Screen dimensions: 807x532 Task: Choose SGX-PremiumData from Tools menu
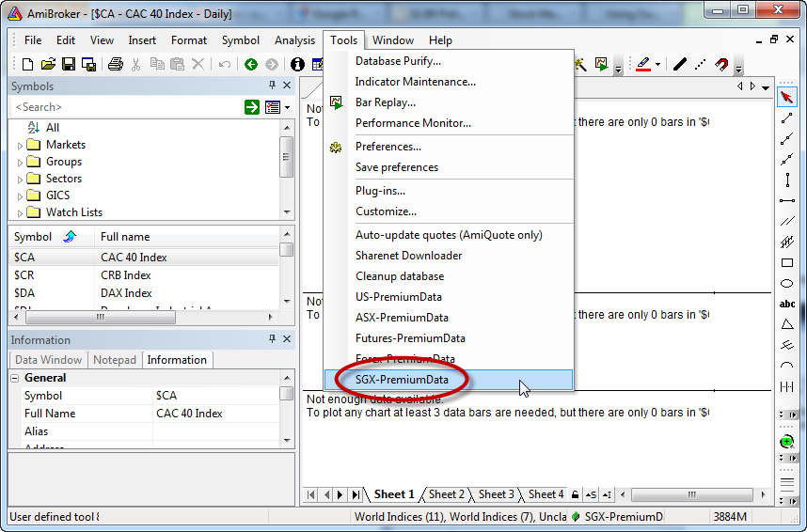(x=449, y=380)
